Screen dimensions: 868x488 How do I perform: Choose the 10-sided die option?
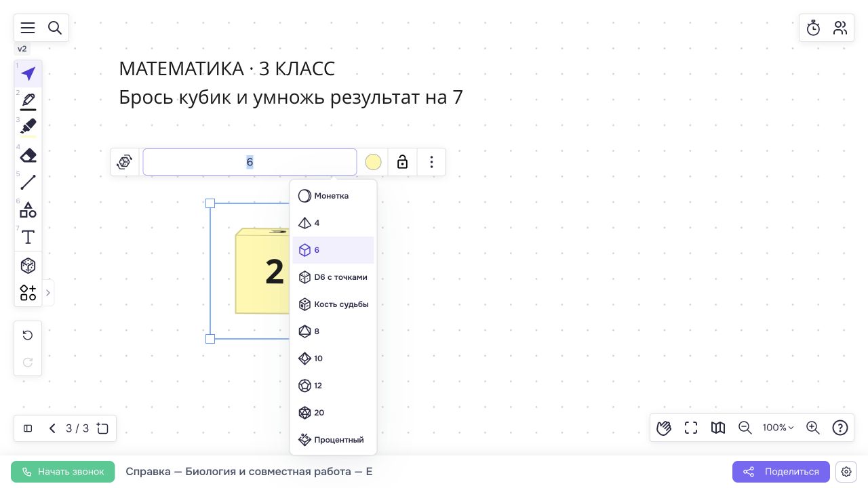(333, 359)
